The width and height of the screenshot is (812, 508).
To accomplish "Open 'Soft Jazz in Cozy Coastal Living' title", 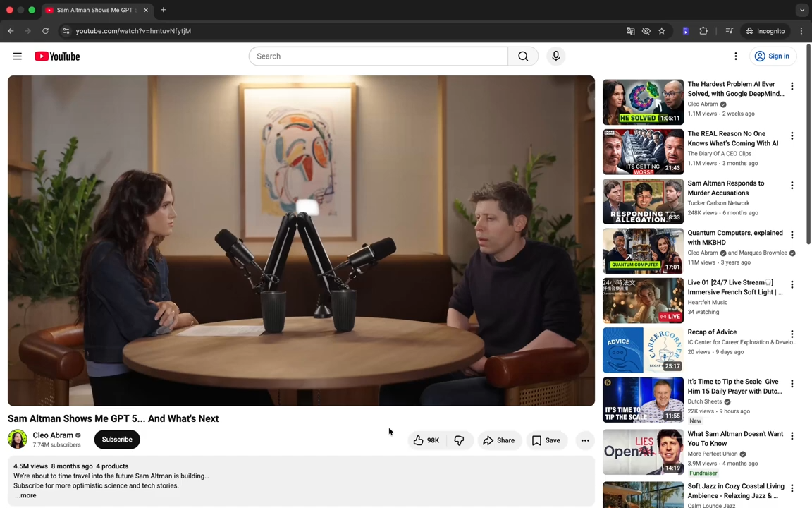I will point(736,491).
